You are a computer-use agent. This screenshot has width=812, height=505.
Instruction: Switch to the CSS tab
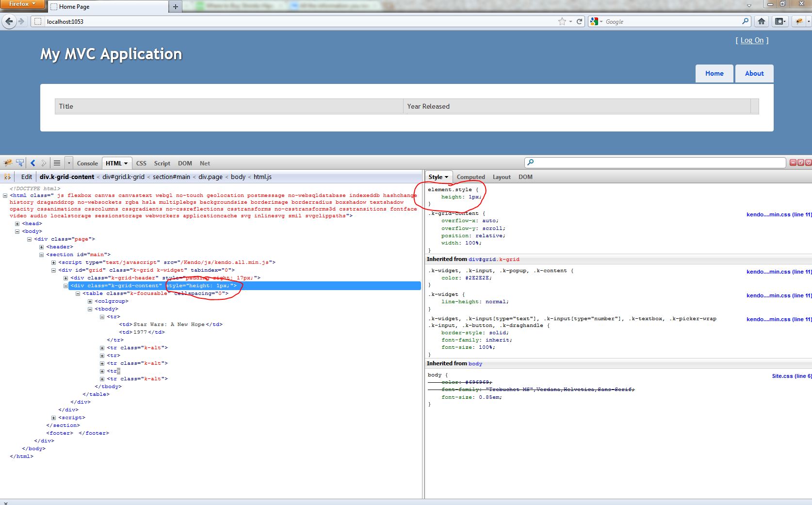point(141,163)
